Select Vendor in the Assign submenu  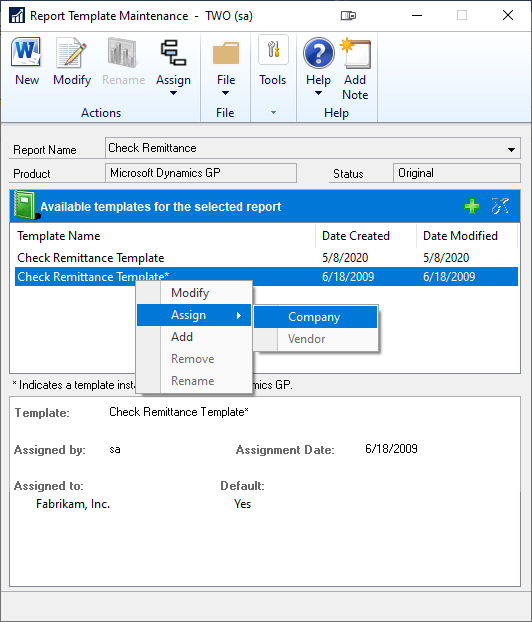click(x=315, y=339)
